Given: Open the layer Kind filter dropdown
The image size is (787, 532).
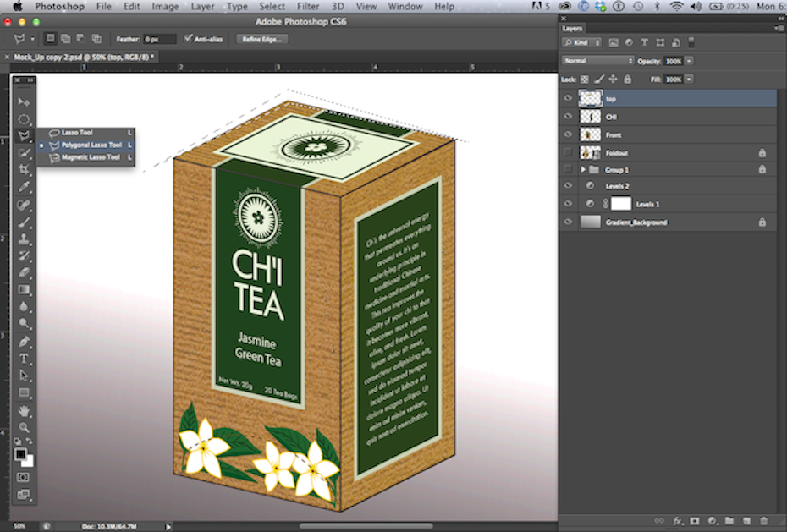Looking at the screenshot, I should [582, 42].
